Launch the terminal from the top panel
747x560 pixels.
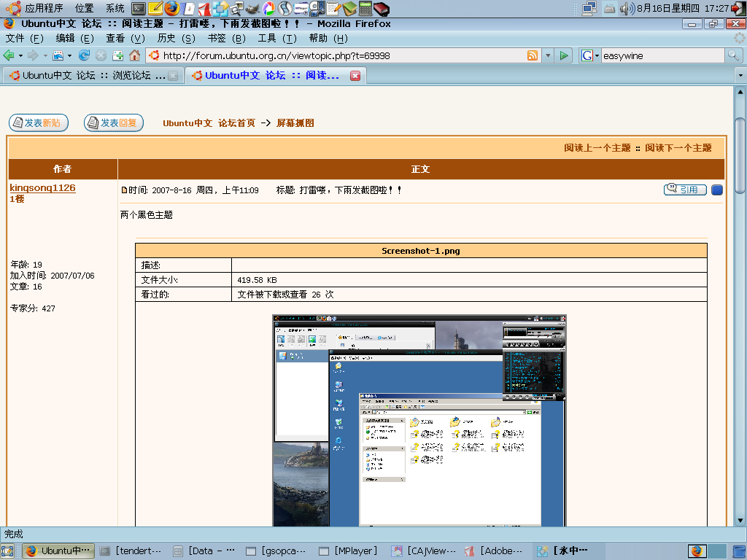pyautogui.click(x=139, y=9)
